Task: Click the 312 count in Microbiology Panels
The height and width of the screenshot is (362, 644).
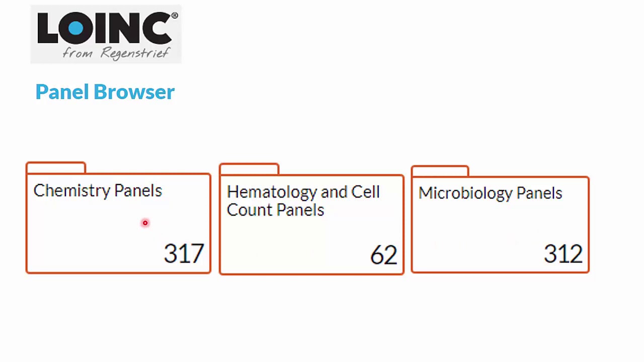Action: (563, 253)
